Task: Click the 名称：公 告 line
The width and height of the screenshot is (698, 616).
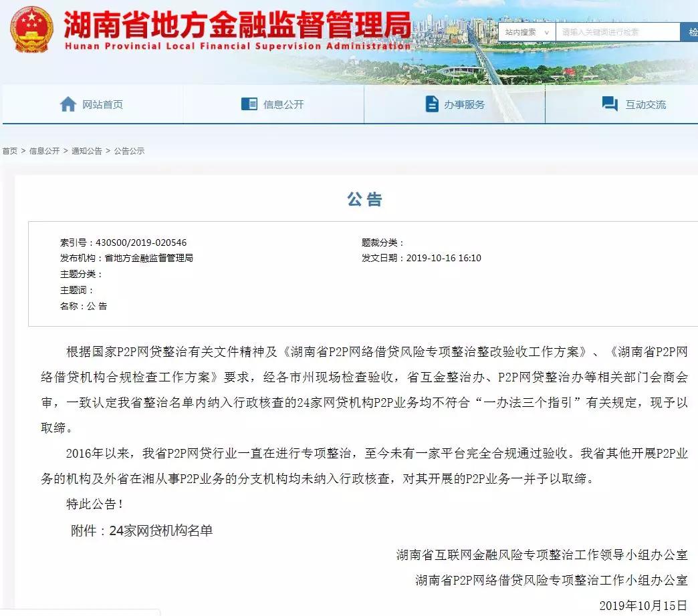Action: coord(84,306)
